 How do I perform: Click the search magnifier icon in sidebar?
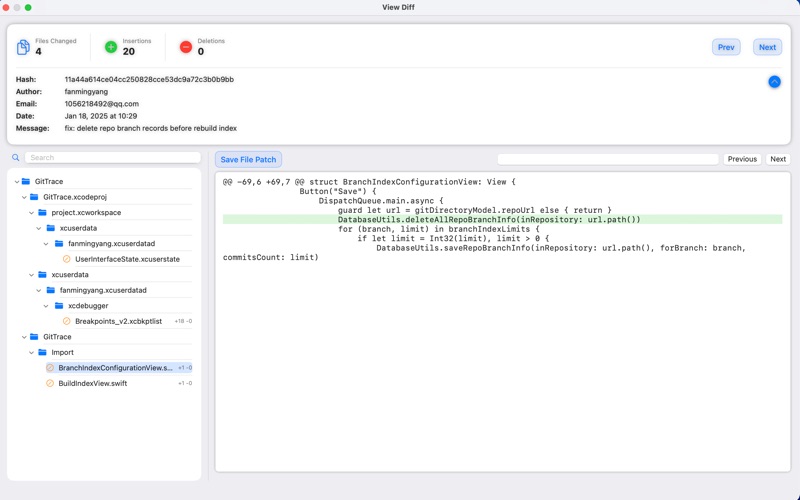[x=16, y=158]
